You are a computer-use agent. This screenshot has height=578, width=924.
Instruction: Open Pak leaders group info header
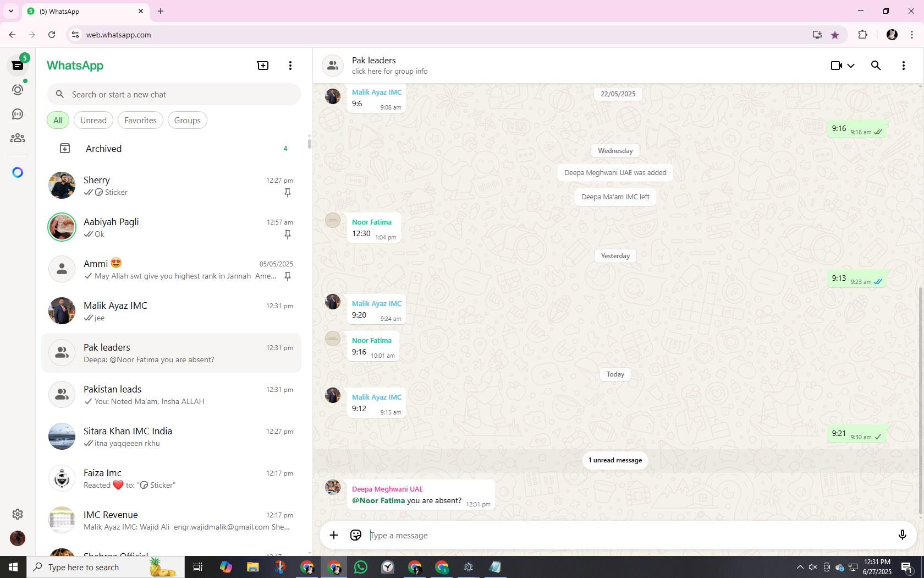coord(389,66)
